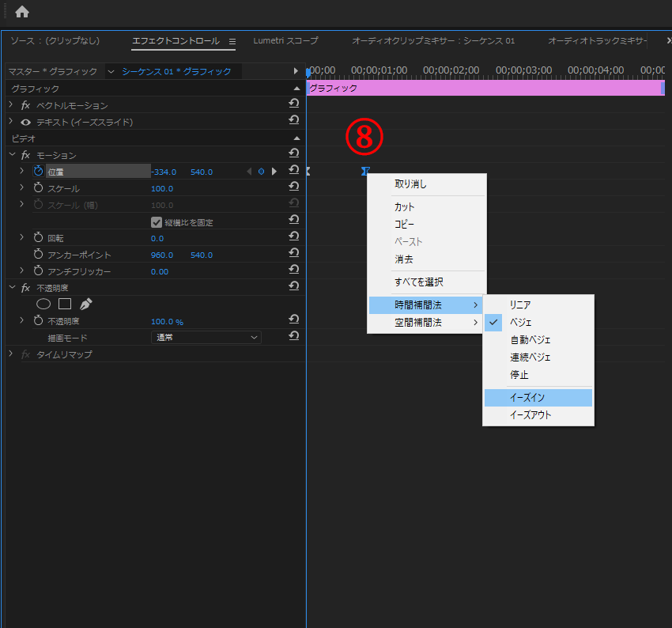Screen dimensions: 672x628
Task: Expand タイムリマップ effect
Action: tap(11, 354)
